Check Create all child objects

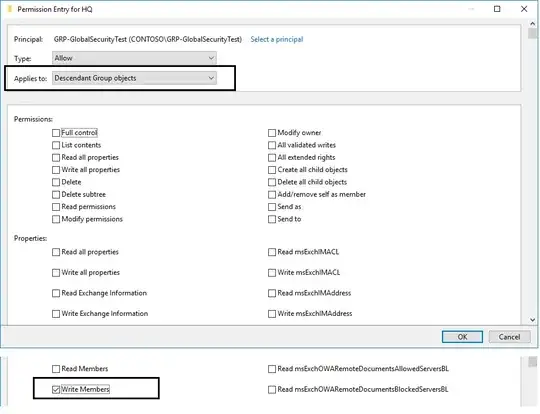pos(272,170)
